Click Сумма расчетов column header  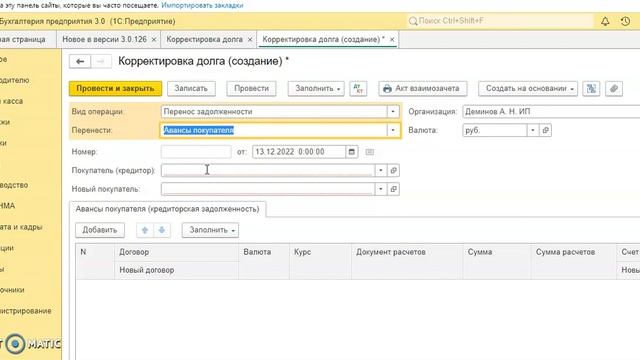coord(573,261)
